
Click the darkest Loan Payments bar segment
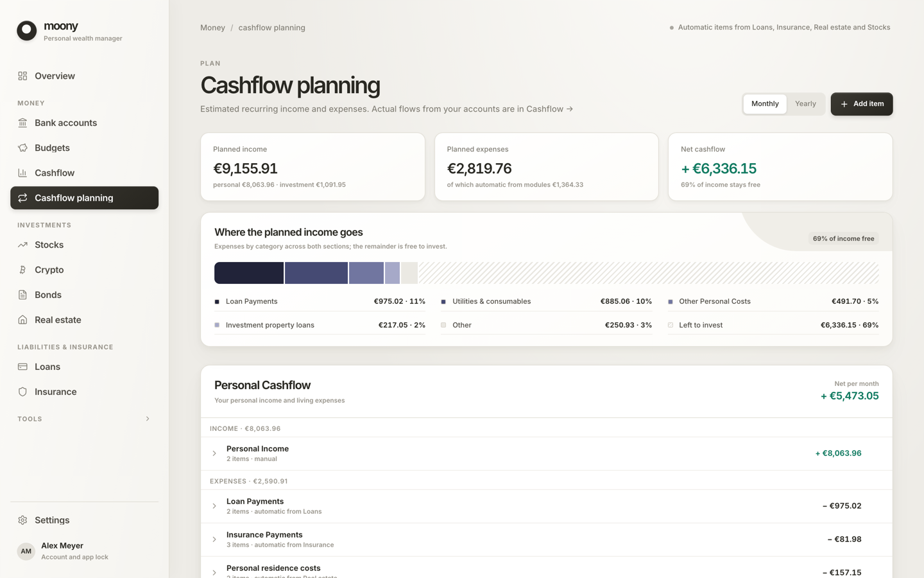249,273
